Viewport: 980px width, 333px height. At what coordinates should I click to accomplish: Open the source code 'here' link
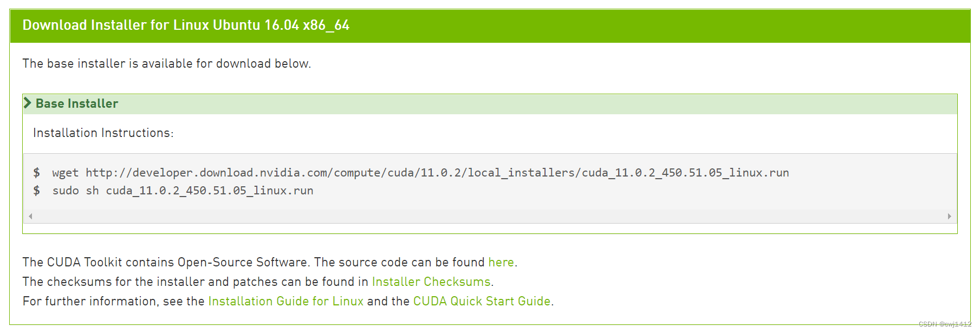tap(501, 262)
